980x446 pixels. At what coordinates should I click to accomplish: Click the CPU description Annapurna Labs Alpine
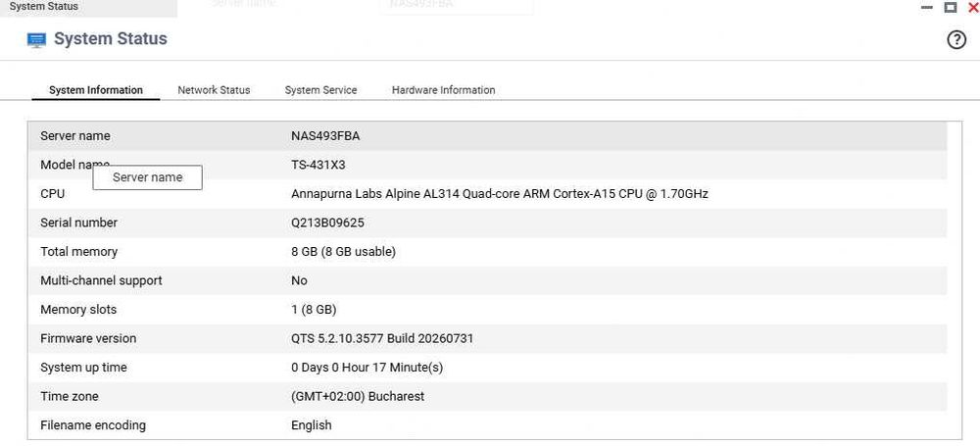pos(500,194)
